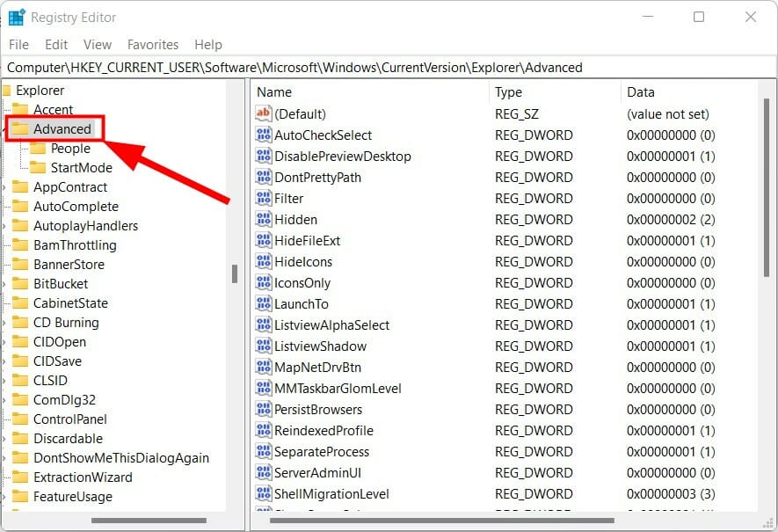Click the MMTaskbarGlomLevel DWORD icon

click(264, 388)
